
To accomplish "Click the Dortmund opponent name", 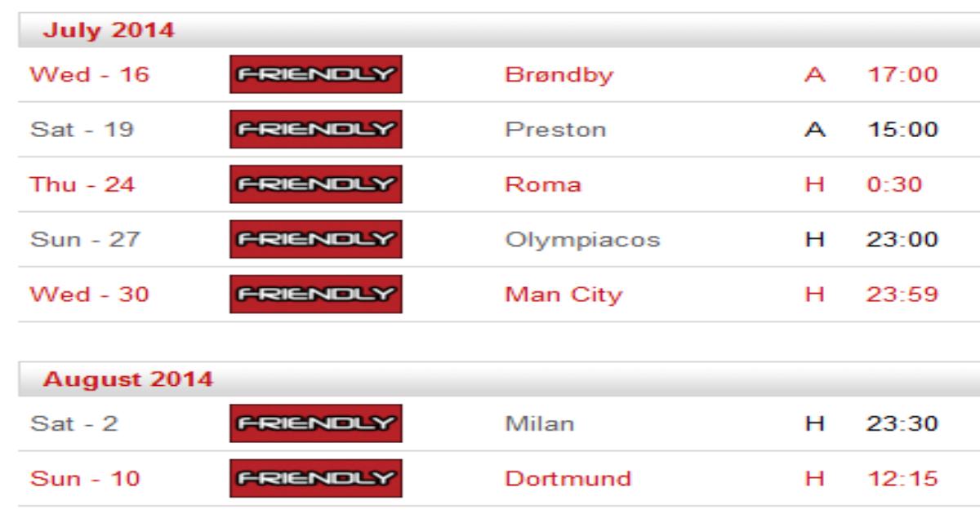I will [x=563, y=480].
